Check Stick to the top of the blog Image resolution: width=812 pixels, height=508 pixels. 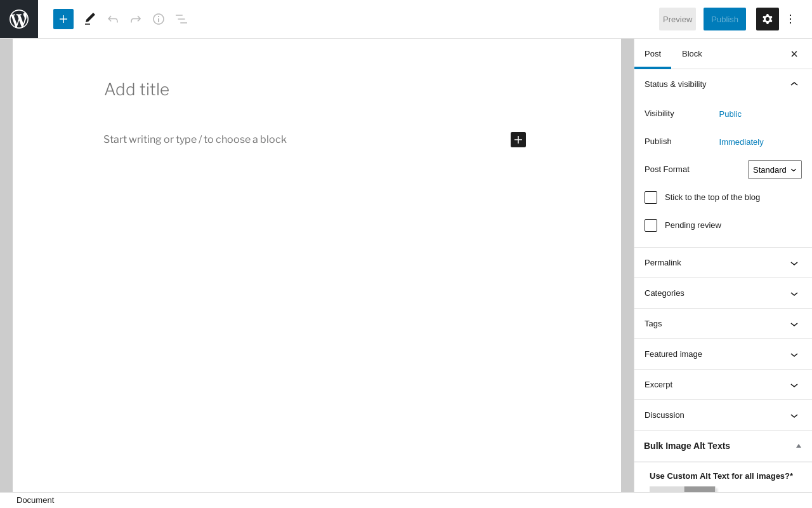651,197
